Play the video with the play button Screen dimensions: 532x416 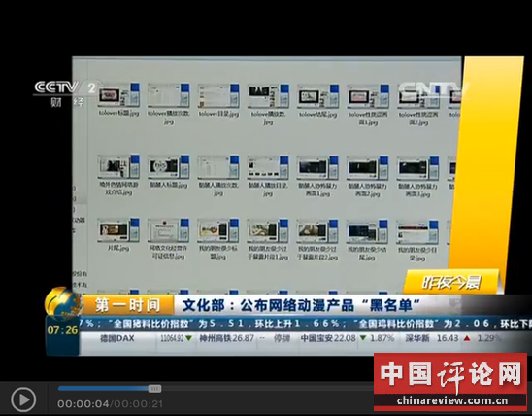[x=23, y=399]
